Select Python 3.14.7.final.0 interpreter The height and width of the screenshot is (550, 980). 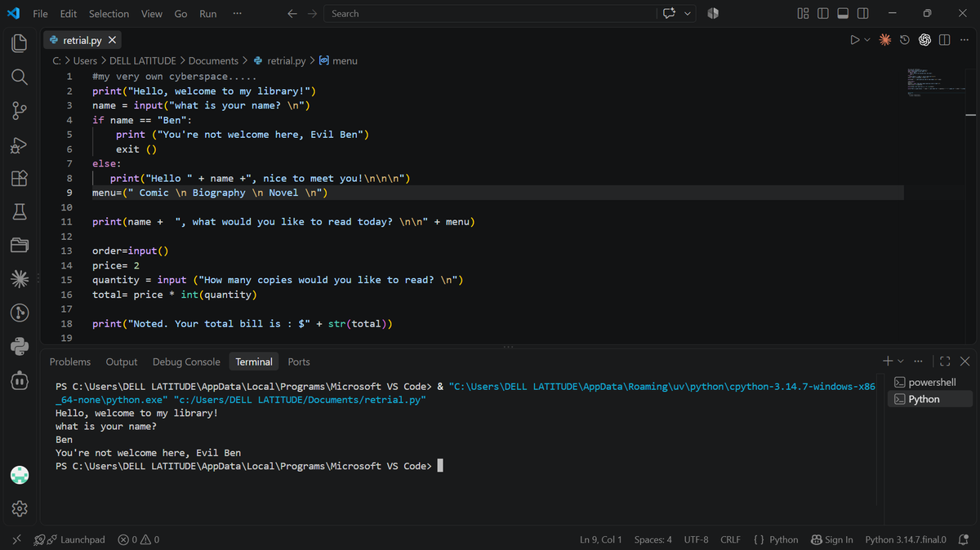(x=906, y=539)
